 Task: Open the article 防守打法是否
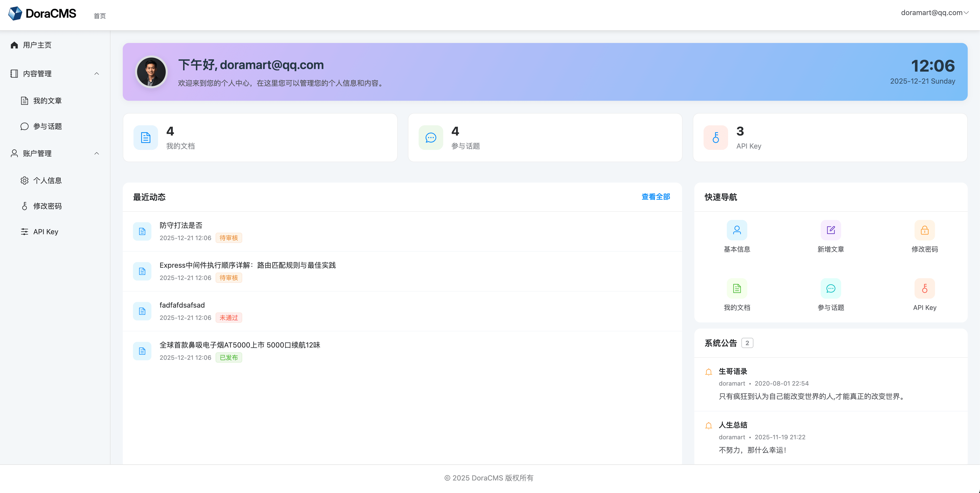point(181,225)
